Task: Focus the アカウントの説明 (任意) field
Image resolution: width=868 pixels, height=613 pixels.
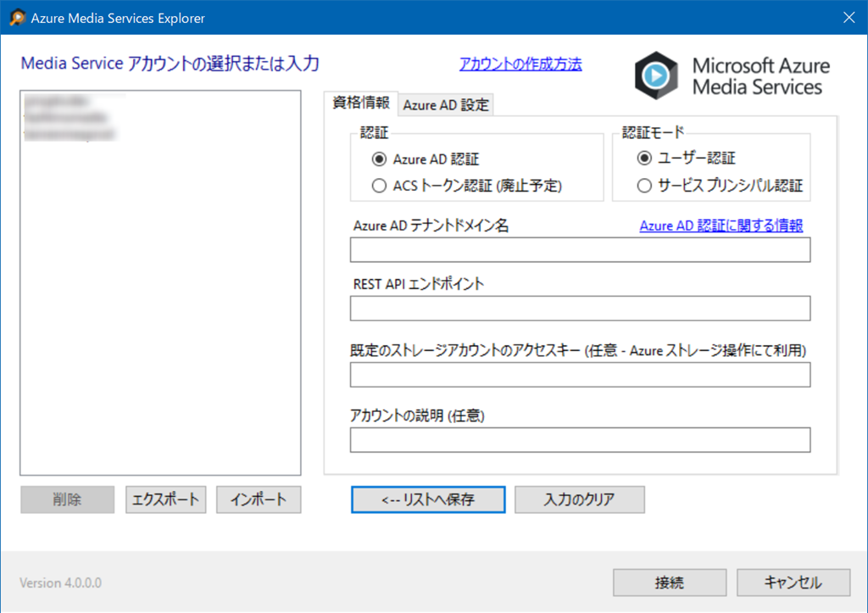Action: pyautogui.click(x=580, y=440)
